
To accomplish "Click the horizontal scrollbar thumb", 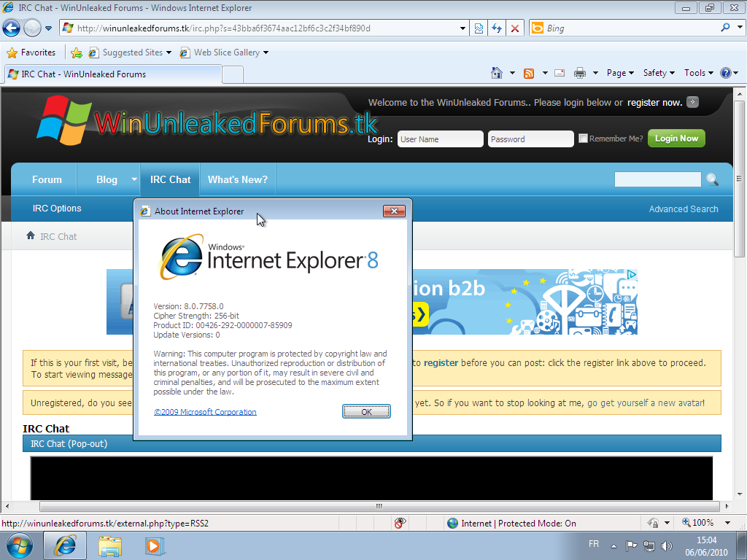I will click(379, 506).
